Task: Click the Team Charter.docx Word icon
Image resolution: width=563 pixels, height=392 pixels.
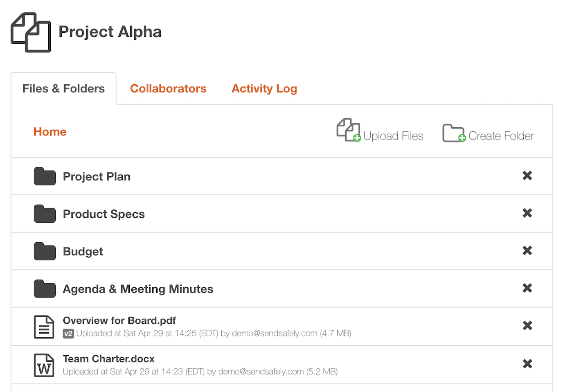Action: tap(44, 365)
